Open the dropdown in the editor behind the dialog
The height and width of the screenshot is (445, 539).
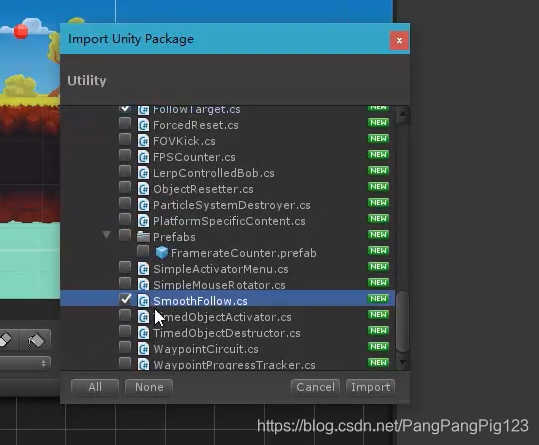[x=25, y=363]
